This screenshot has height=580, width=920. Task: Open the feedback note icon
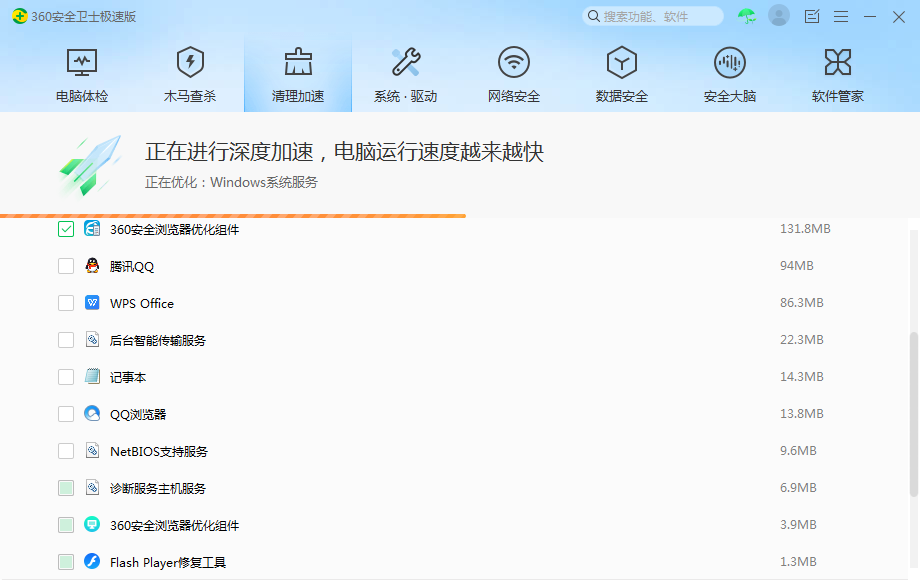coord(812,16)
